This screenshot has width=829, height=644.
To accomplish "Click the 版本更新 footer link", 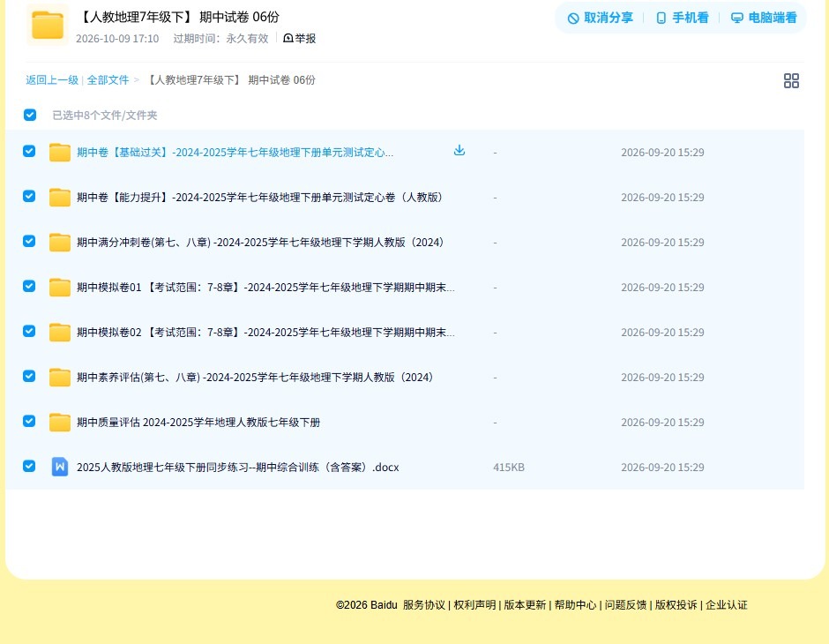I will tap(525, 605).
